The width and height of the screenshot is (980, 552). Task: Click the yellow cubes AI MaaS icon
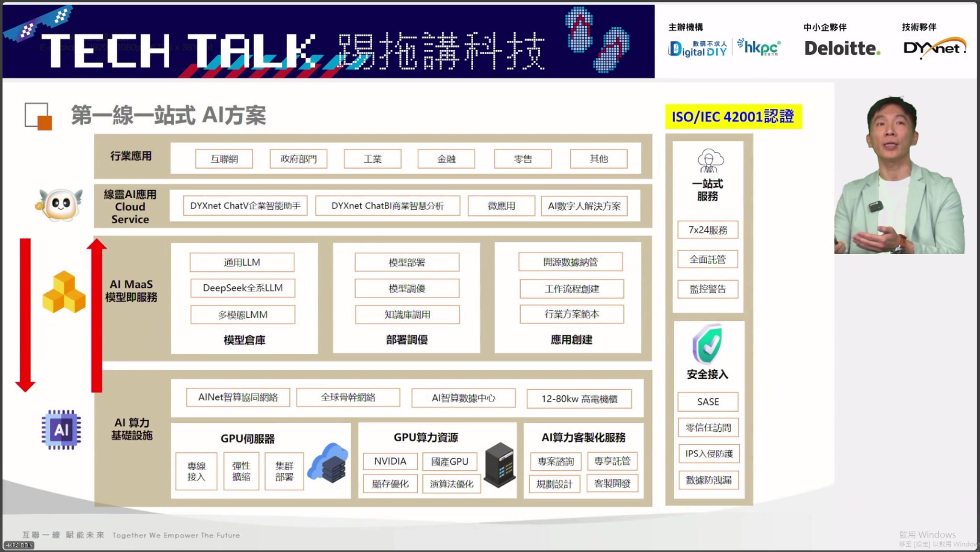click(x=64, y=292)
